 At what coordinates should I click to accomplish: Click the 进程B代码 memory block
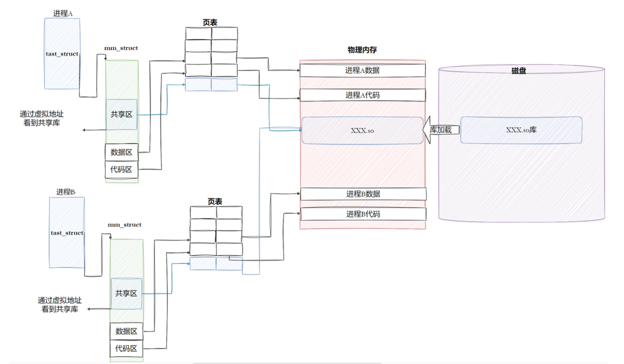point(363,214)
